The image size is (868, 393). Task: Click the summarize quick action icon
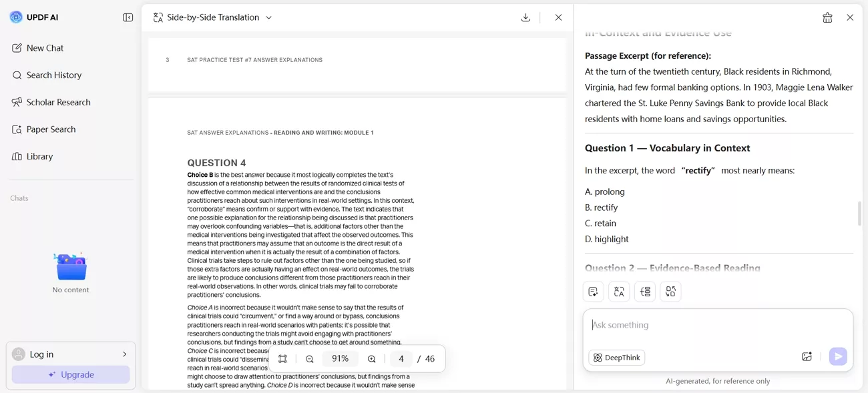point(593,292)
